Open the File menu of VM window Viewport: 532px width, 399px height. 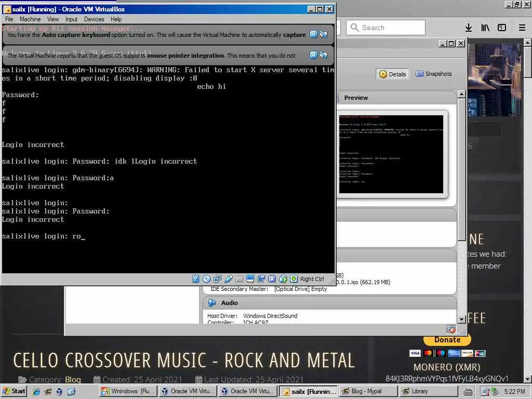(x=9, y=19)
